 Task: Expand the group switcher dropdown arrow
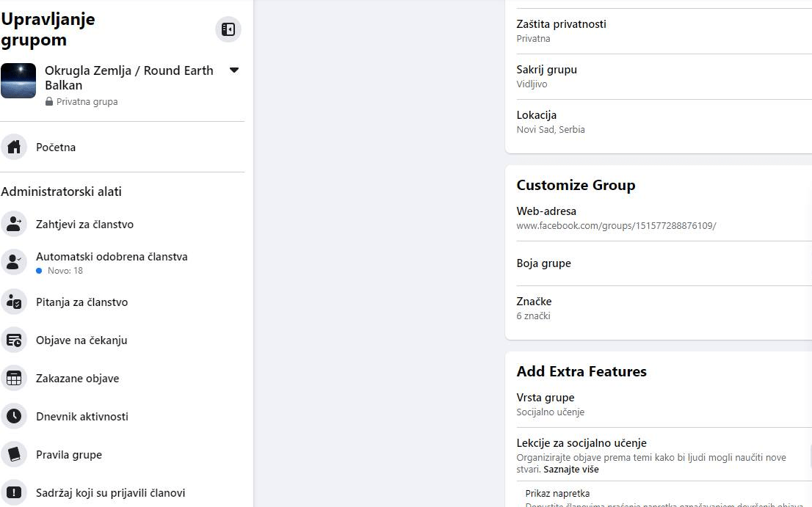234,70
